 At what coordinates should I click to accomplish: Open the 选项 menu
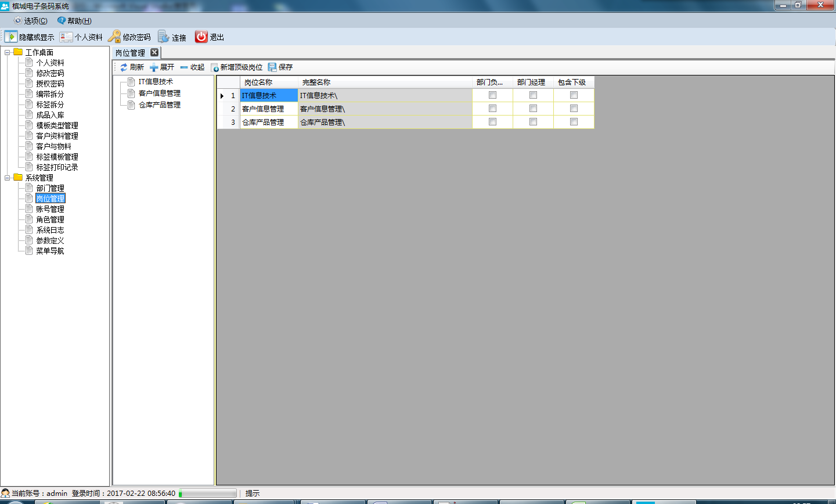point(31,21)
